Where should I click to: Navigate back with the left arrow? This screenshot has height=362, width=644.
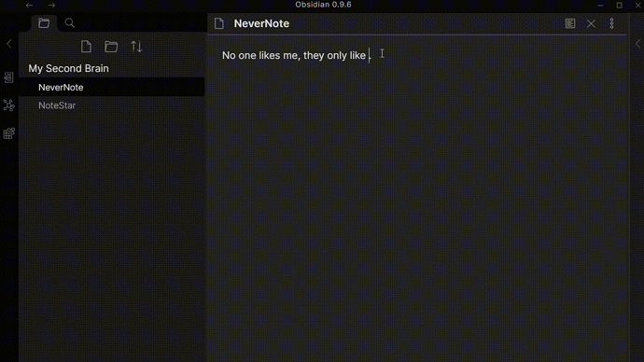pos(29,6)
